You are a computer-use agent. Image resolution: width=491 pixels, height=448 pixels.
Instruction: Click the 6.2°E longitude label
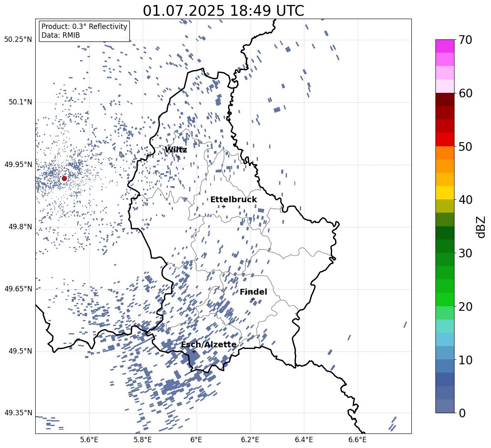(x=250, y=440)
